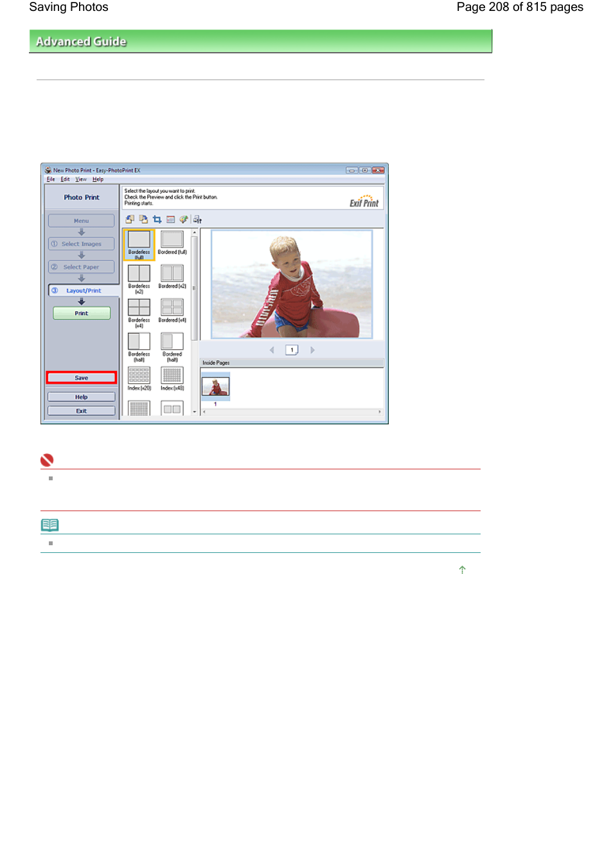Pick the Borderless (x4) layout
613x868 pixels.
coord(139,313)
